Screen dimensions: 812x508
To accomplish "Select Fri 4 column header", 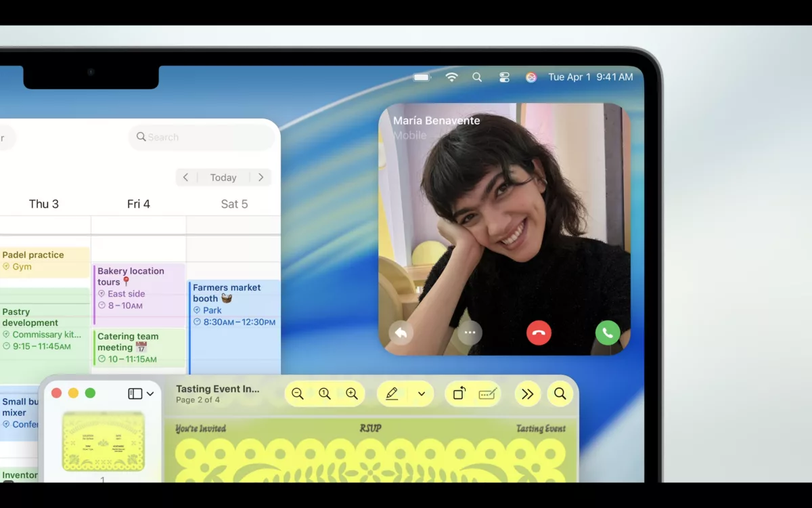I will 139,204.
